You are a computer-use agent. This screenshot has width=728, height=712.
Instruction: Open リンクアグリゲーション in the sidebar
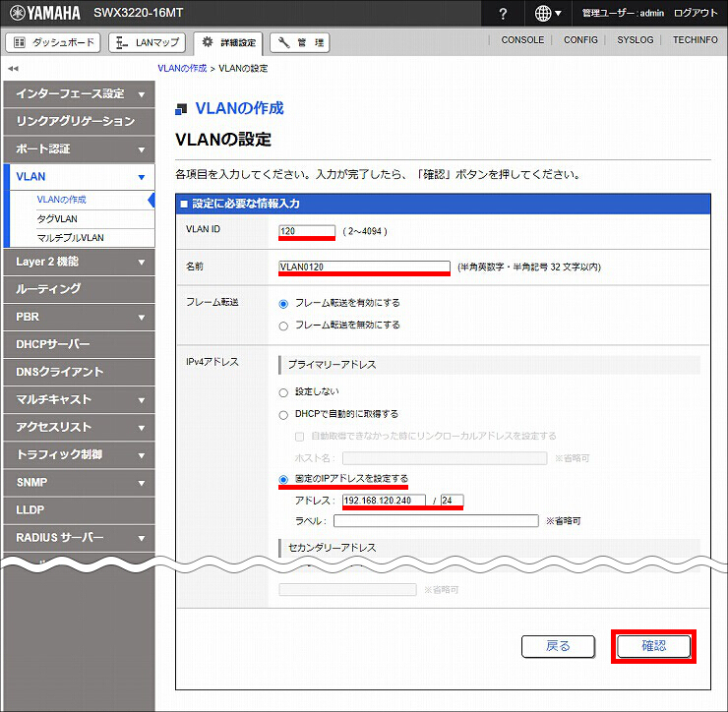(x=79, y=122)
